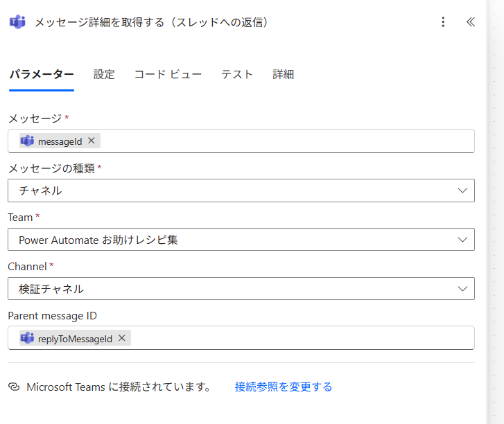Click the connection link icon near Microsoft Teams
This screenshot has height=424, width=504.
click(x=14, y=387)
